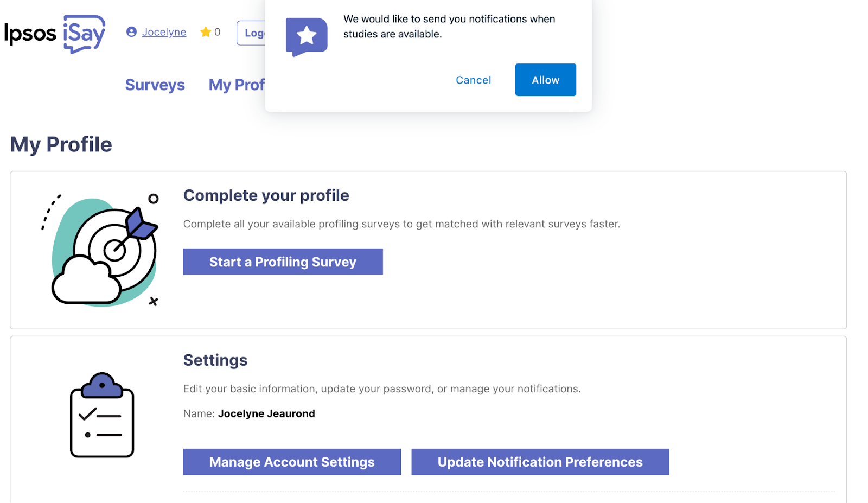Go to the Surveys tab
Viewport: 868px width, 503px height.
pos(155,85)
